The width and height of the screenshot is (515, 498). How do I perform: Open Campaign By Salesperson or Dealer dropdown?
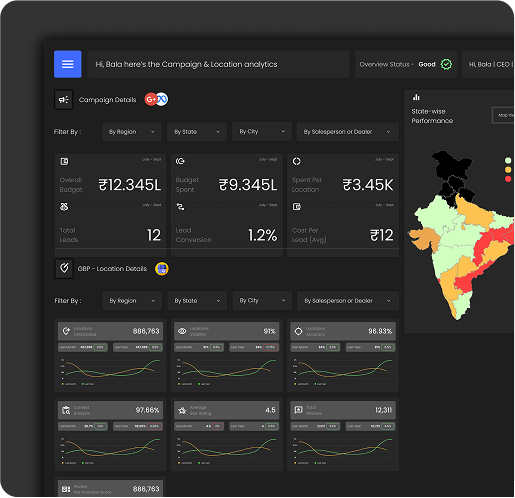tap(348, 132)
